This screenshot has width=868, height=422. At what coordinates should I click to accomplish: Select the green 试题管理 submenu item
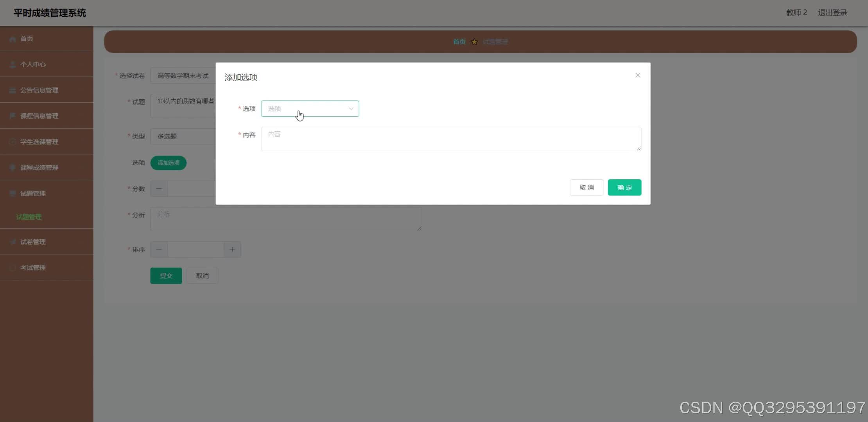tap(29, 217)
